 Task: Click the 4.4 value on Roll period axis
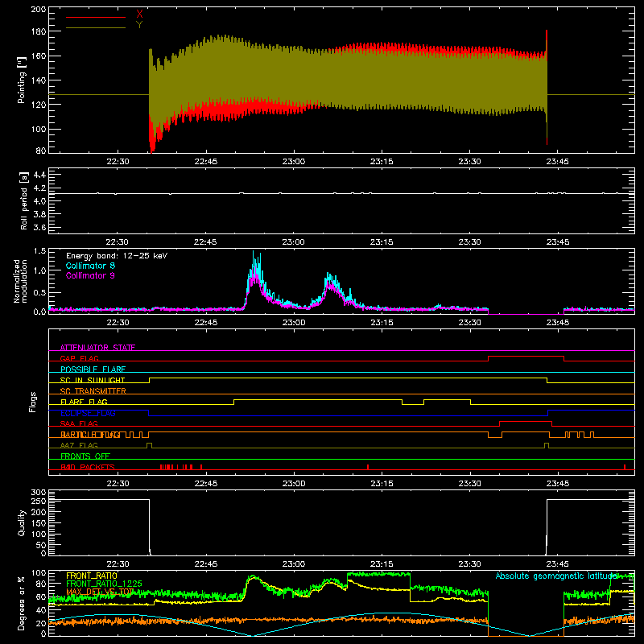tap(39, 175)
